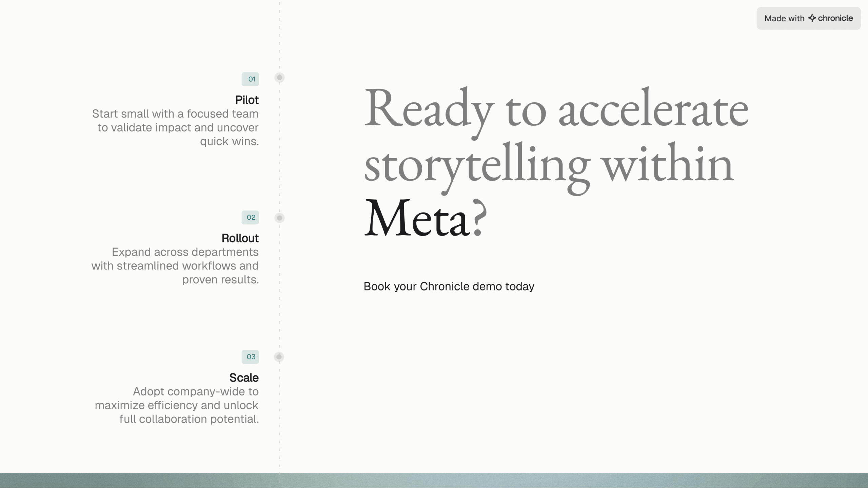The height and width of the screenshot is (488, 868).
Task: Click the Rollout timeline dot marker
Action: 279,218
